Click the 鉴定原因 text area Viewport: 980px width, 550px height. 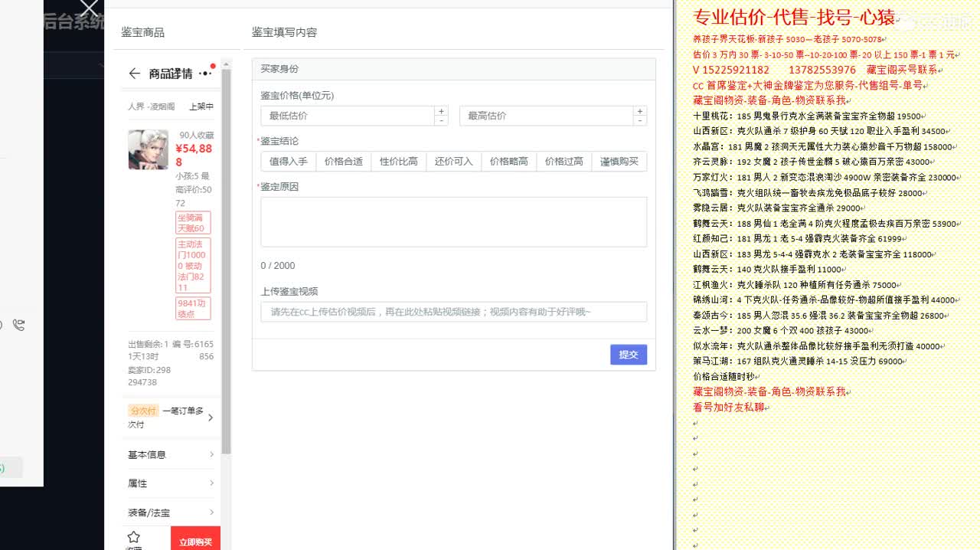pyautogui.click(x=454, y=222)
